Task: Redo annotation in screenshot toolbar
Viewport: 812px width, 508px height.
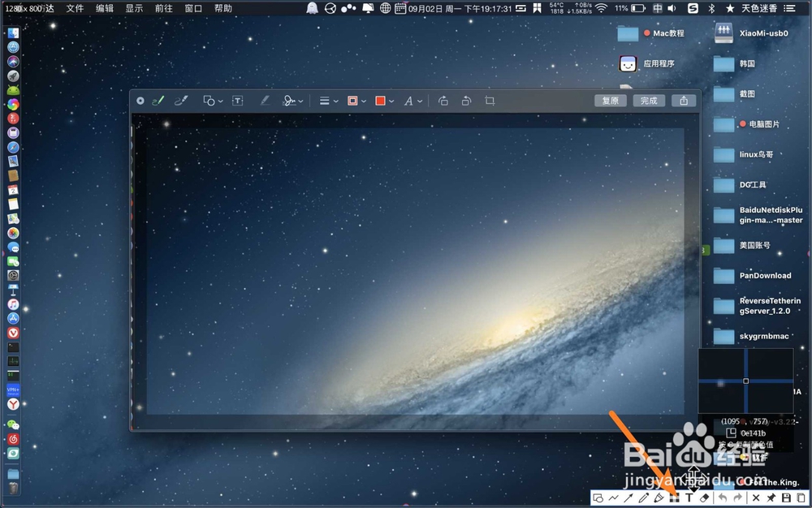Action: click(738, 498)
